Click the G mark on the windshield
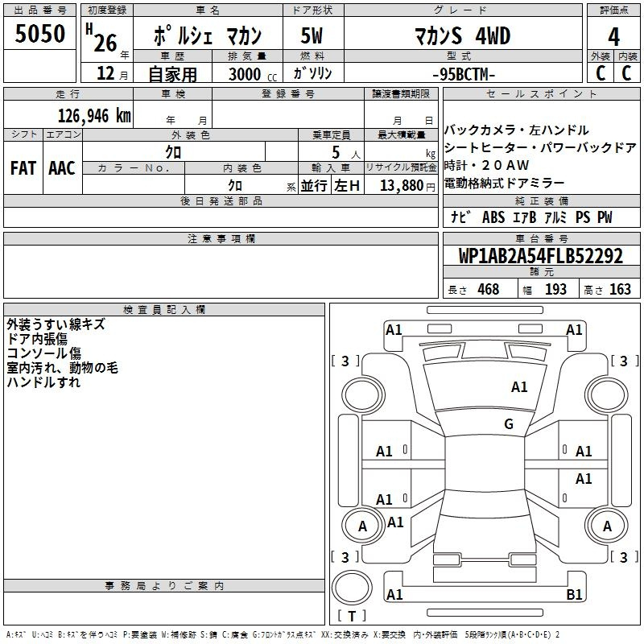The image size is (644, 644). (x=509, y=424)
